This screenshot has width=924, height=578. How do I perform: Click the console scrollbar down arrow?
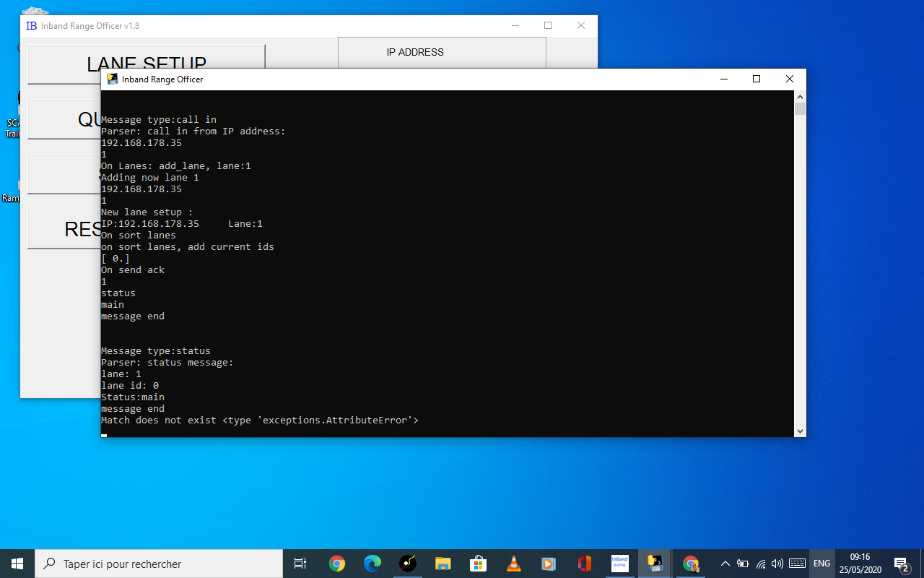800,431
